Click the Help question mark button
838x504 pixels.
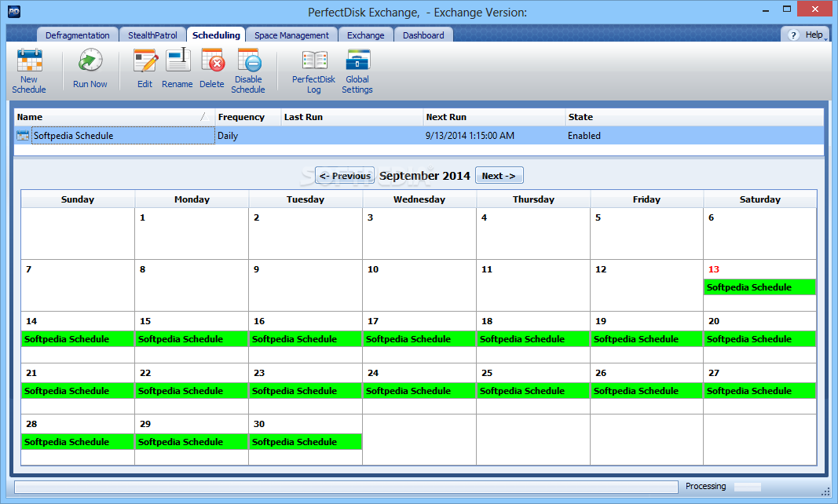click(794, 35)
